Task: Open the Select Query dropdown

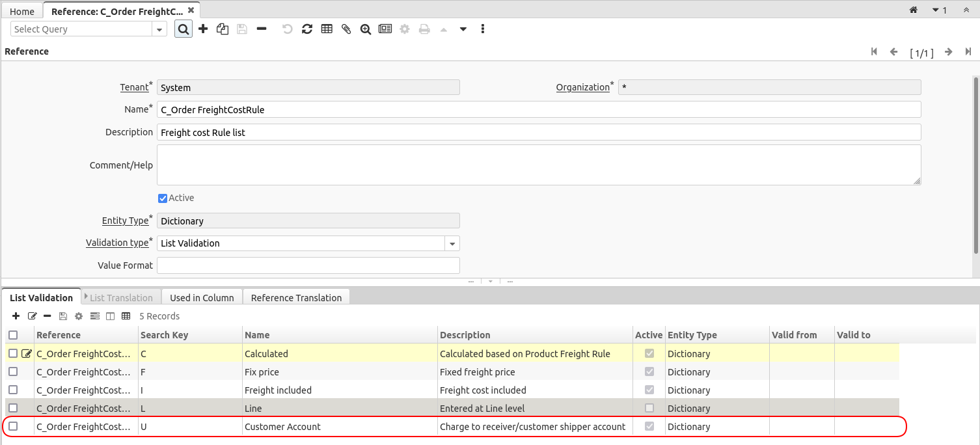Action: click(159, 29)
